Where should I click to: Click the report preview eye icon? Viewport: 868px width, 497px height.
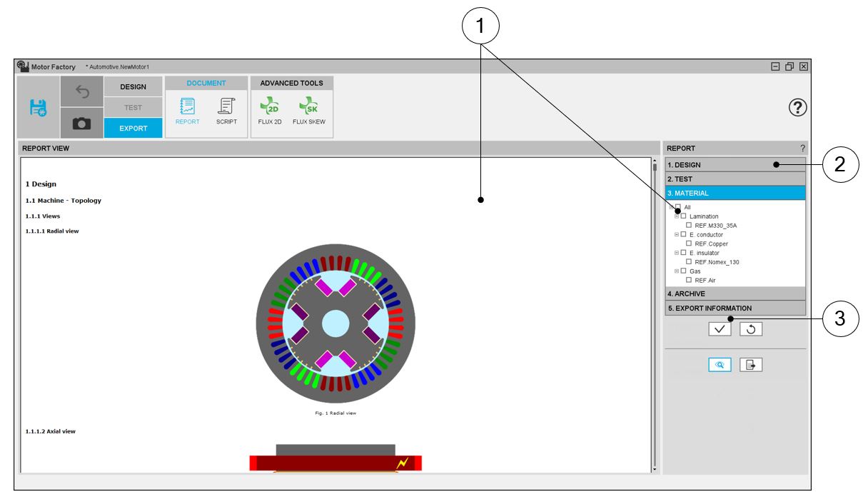(x=720, y=365)
